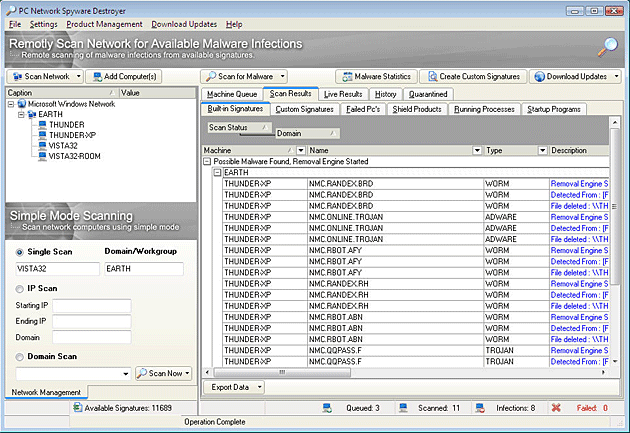This screenshot has width=630, height=433.
Task: Switch to the Live Results tab
Action: [x=344, y=94]
